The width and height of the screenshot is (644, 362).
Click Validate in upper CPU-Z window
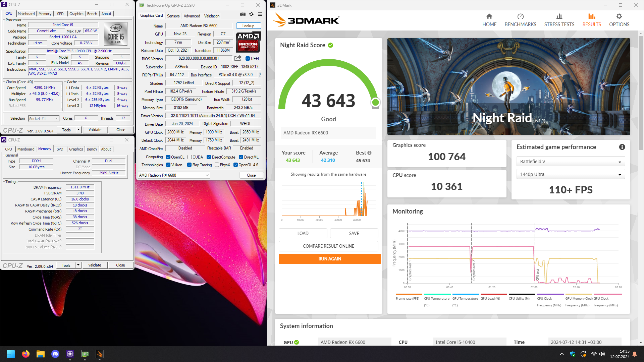coord(95,130)
